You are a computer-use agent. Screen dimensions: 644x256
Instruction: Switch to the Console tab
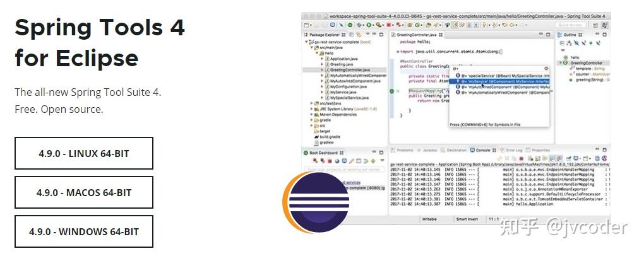click(484, 150)
